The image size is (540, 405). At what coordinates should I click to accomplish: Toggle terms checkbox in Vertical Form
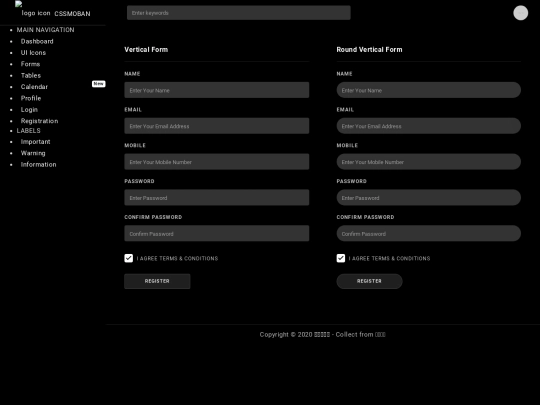pyautogui.click(x=128, y=258)
